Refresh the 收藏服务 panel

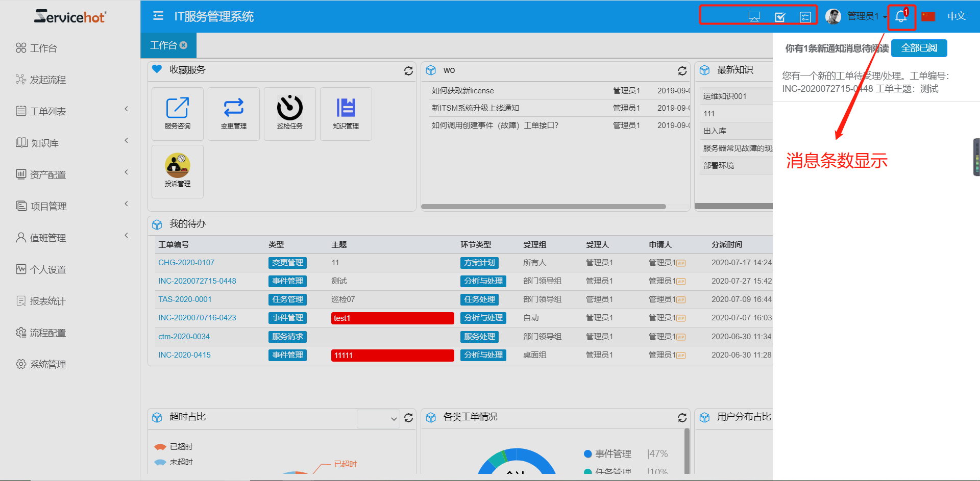(x=408, y=71)
